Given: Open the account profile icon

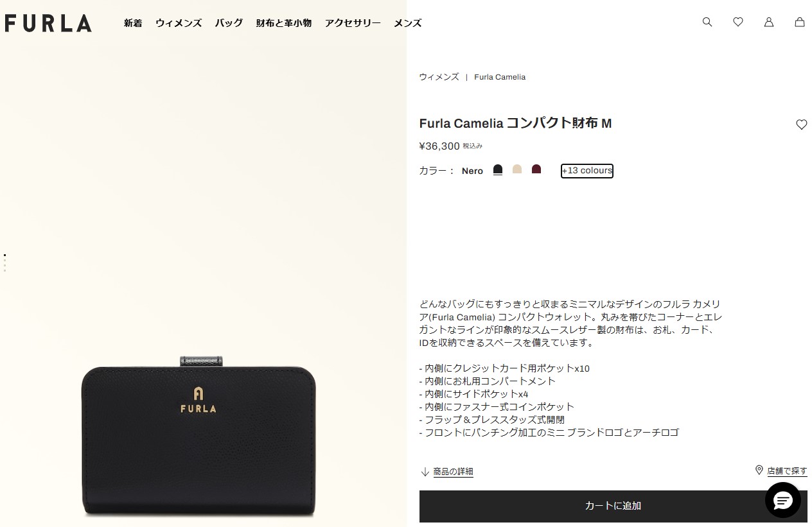Looking at the screenshot, I should 769,22.
